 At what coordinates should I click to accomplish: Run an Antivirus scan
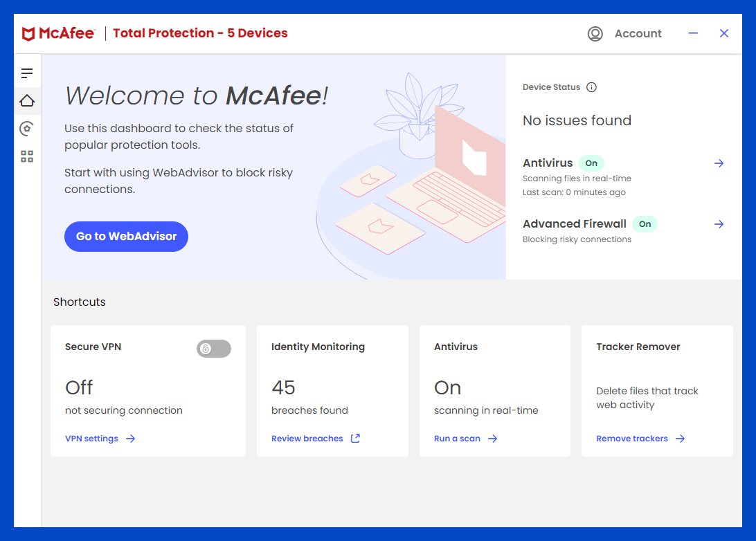458,438
